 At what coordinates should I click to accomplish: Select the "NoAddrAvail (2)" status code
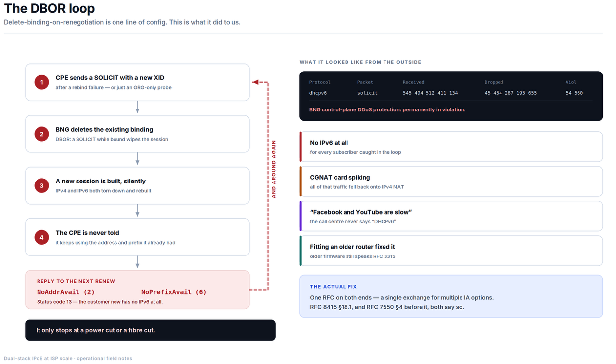point(66,292)
